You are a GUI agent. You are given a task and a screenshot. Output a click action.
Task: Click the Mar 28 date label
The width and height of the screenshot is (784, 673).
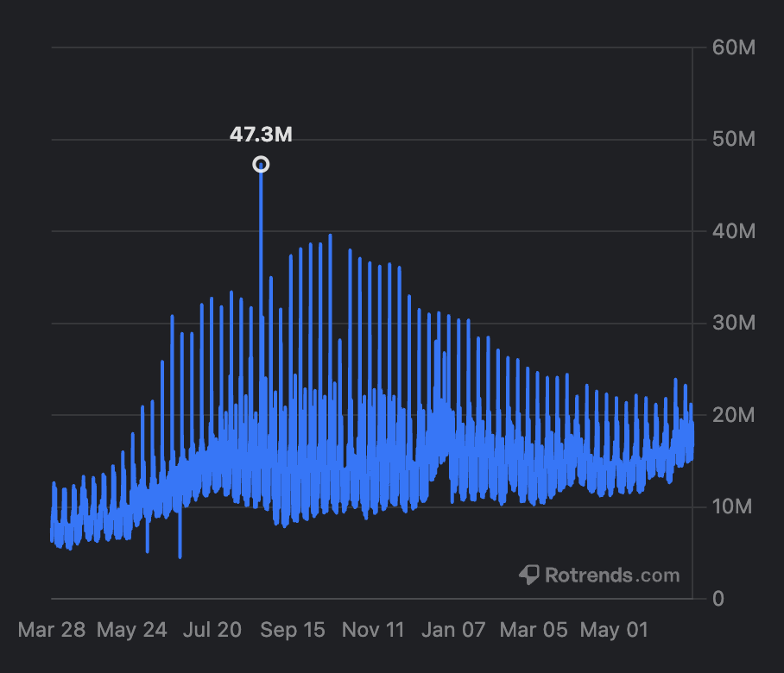(x=52, y=630)
